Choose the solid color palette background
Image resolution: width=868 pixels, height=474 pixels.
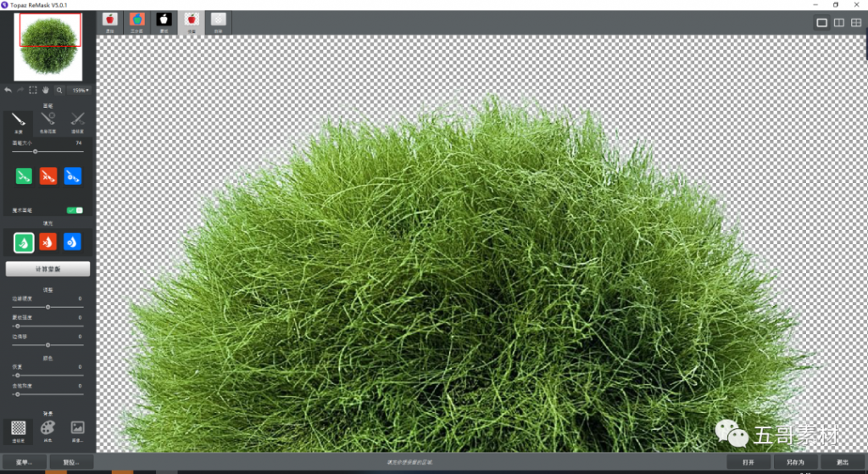(x=47, y=431)
